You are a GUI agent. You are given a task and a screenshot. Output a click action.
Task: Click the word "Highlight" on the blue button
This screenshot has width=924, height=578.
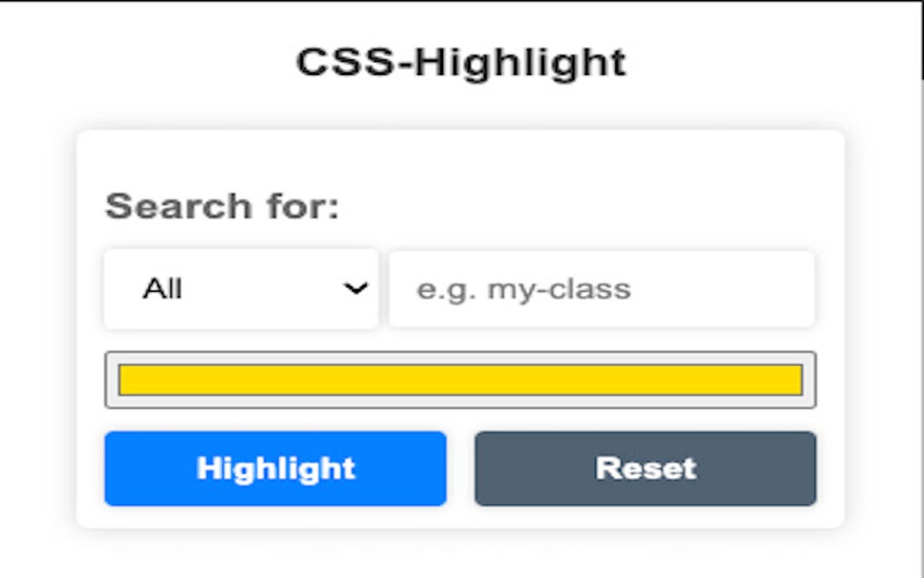coord(275,468)
